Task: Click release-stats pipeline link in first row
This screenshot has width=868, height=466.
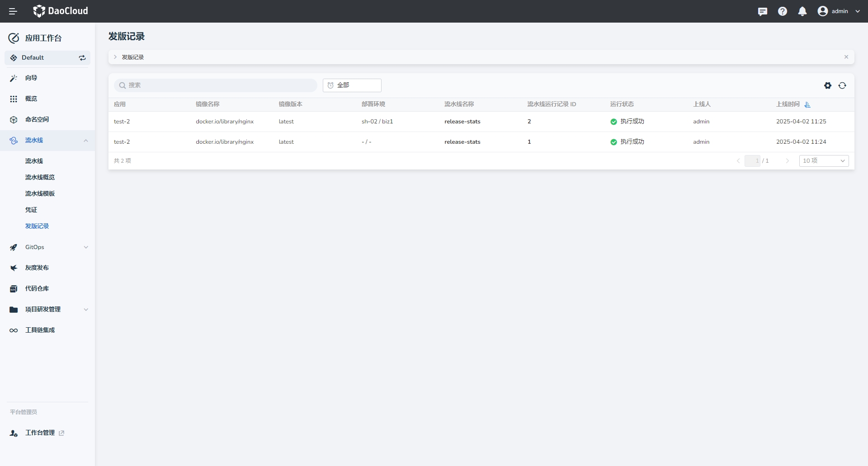Action: [x=462, y=122]
